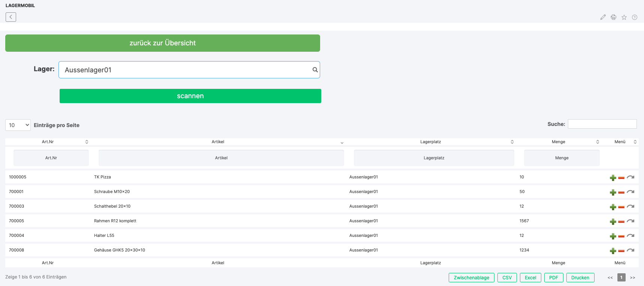Click the relocate arrow icon for Gehäuse GHK5
Image resolution: width=644 pixels, height=286 pixels.
631,250
